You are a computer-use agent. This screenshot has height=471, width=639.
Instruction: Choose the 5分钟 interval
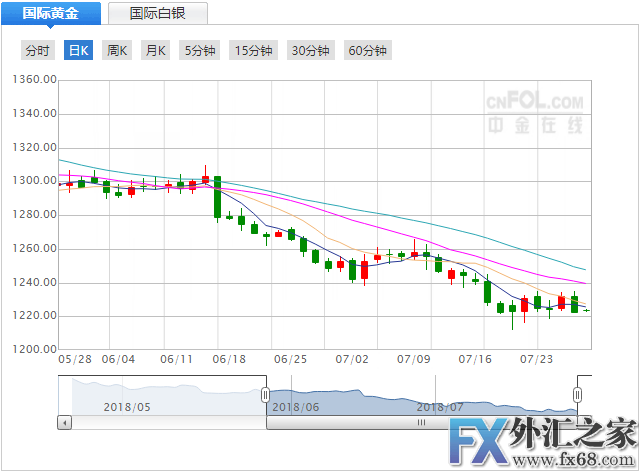(200, 51)
